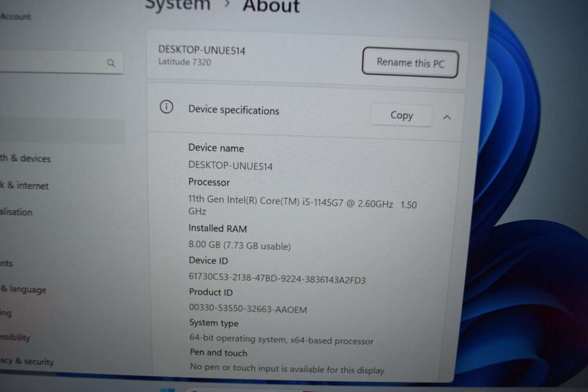
Task: Select the '8.00 GB (7.73 GB usable)' text
Action: coord(240,246)
